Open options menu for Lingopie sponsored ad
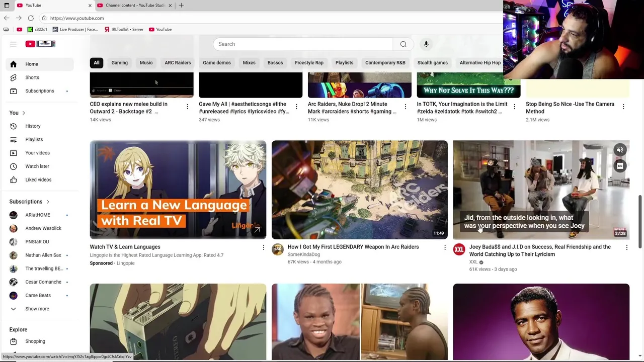Image resolution: width=644 pixels, height=362 pixels. tap(263, 247)
